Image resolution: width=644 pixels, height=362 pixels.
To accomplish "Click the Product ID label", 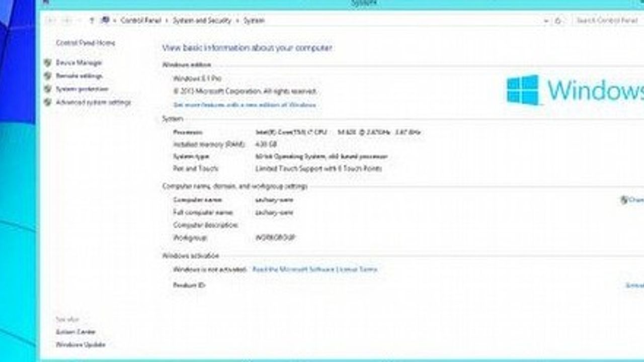I will pos(189,286).
